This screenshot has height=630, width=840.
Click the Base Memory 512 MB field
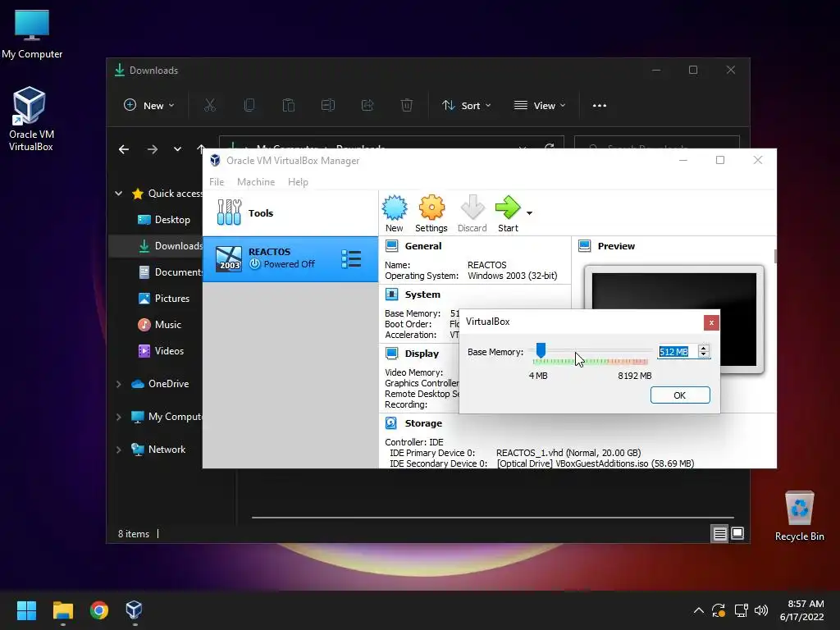click(677, 351)
